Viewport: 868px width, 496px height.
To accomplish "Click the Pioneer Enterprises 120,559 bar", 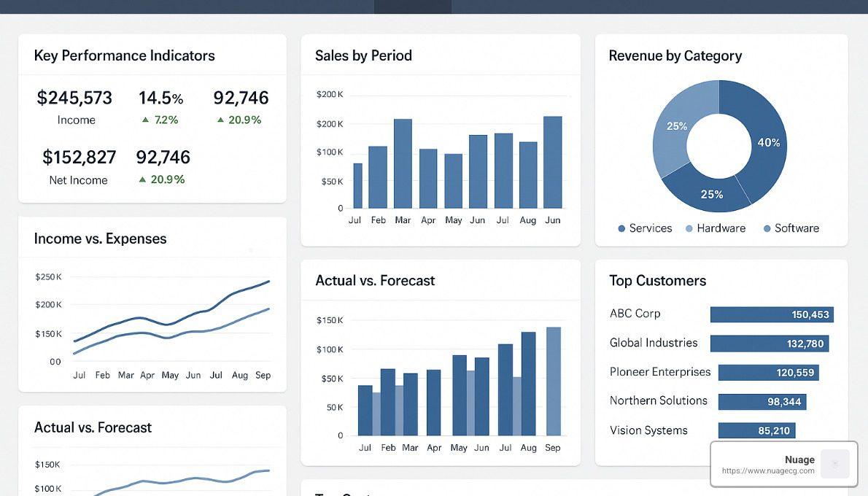I will tap(768, 372).
